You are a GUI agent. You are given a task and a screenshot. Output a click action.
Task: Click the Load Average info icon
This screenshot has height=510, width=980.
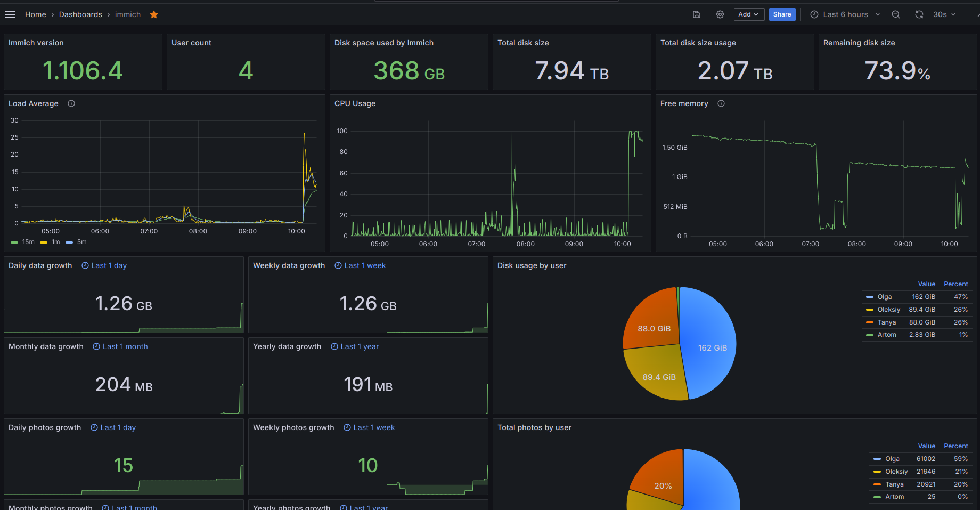pyautogui.click(x=71, y=103)
